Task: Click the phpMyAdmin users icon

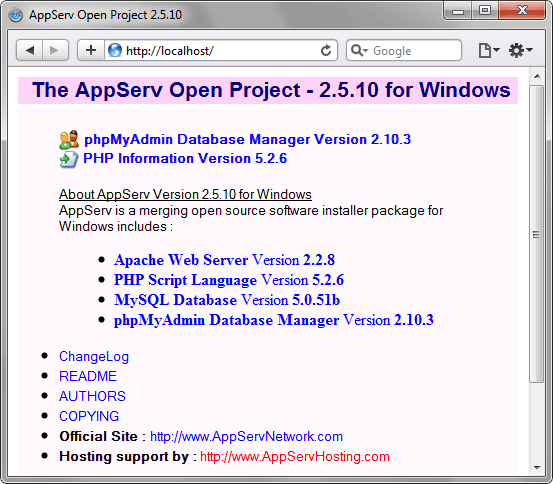Action: 69,140
